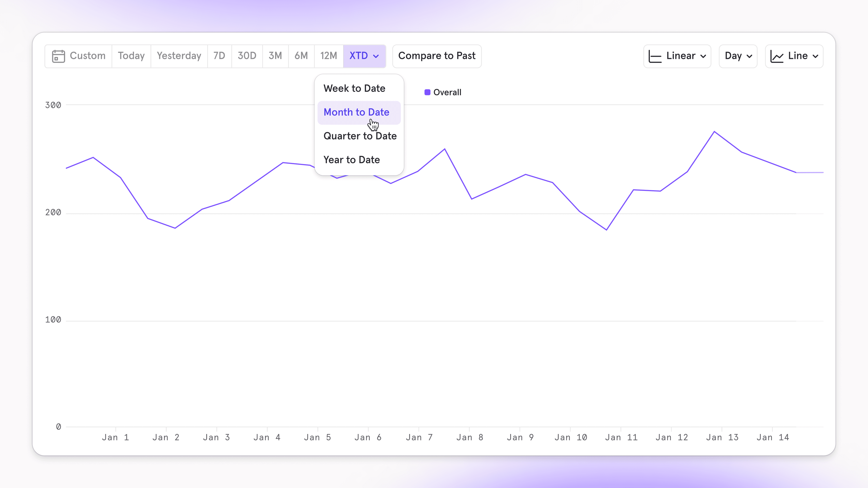Click the Jan 13 peak data point

point(714,132)
